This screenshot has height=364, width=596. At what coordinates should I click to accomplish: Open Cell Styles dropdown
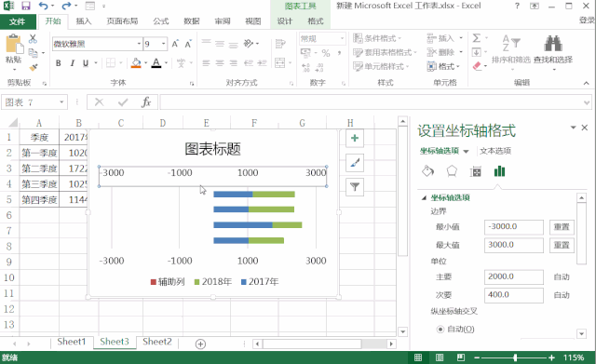point(381,66)
